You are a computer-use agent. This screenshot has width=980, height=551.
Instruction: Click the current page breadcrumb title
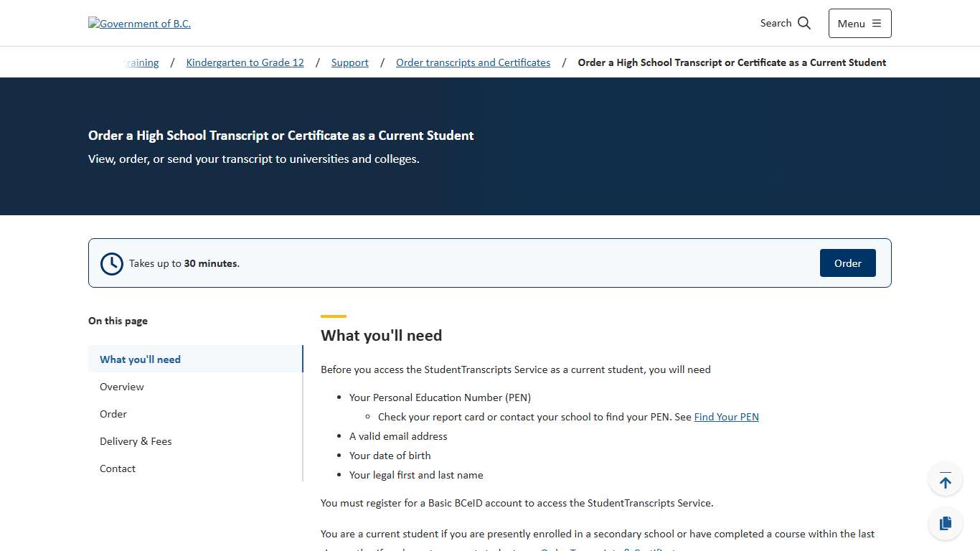pyautogui.click(x=732, y=62)
